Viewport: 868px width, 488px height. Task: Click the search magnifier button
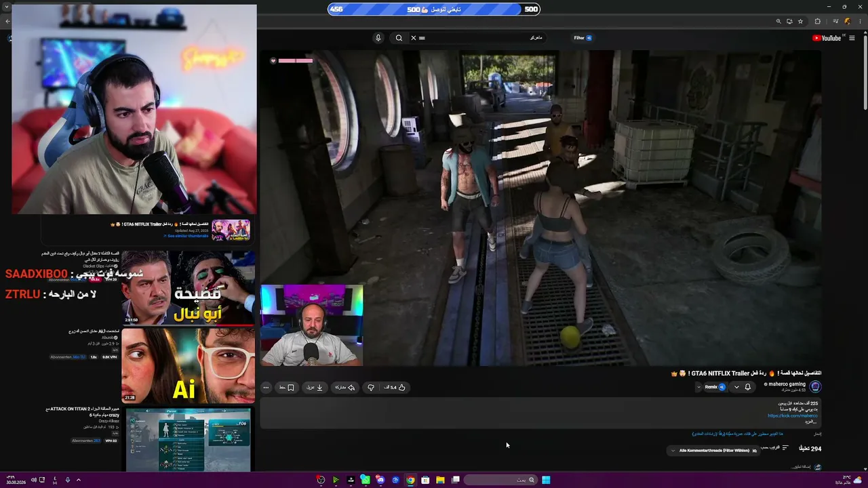coord(399,38)
